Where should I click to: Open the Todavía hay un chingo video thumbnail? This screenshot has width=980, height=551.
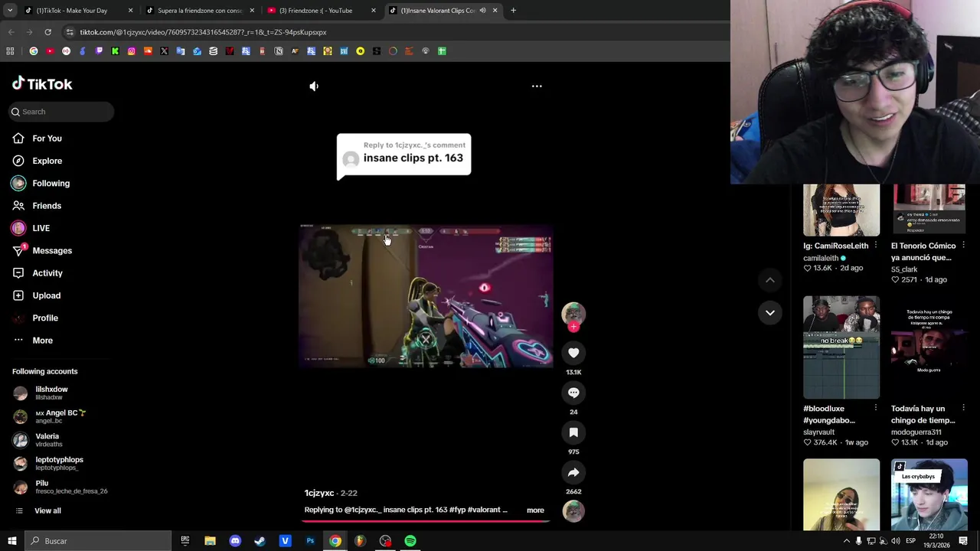929,347
